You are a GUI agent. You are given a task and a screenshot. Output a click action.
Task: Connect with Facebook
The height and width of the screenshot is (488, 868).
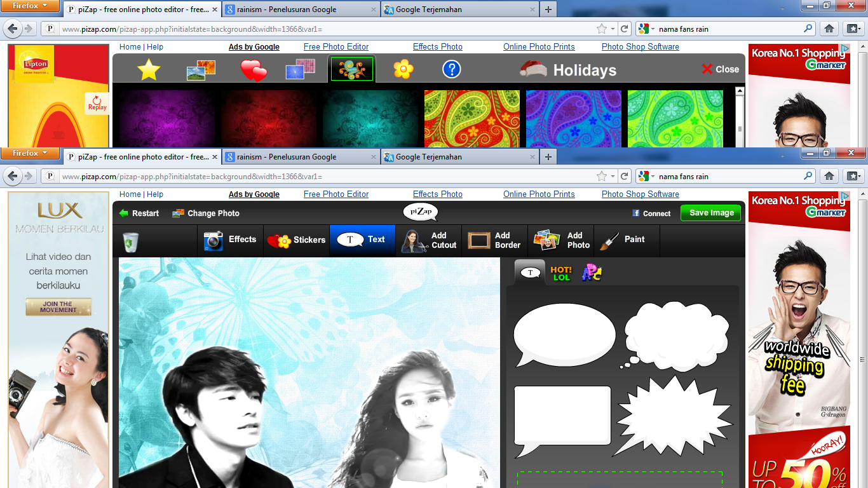651,213
